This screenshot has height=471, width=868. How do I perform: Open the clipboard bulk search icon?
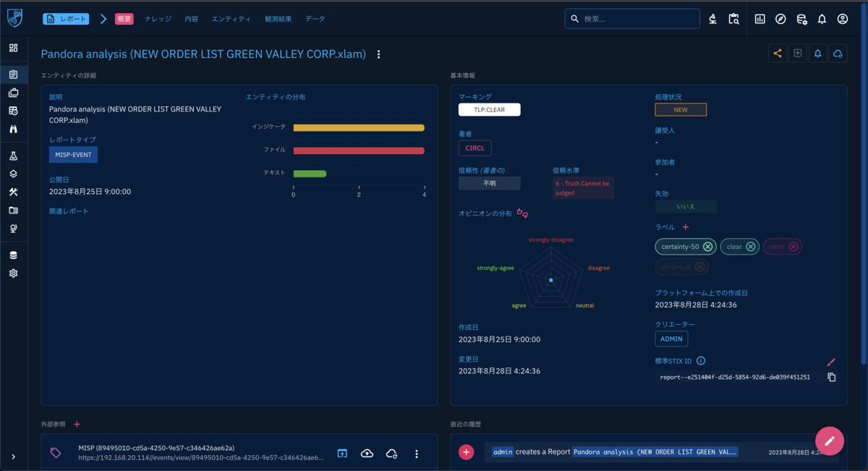click(x=733, y=19)
